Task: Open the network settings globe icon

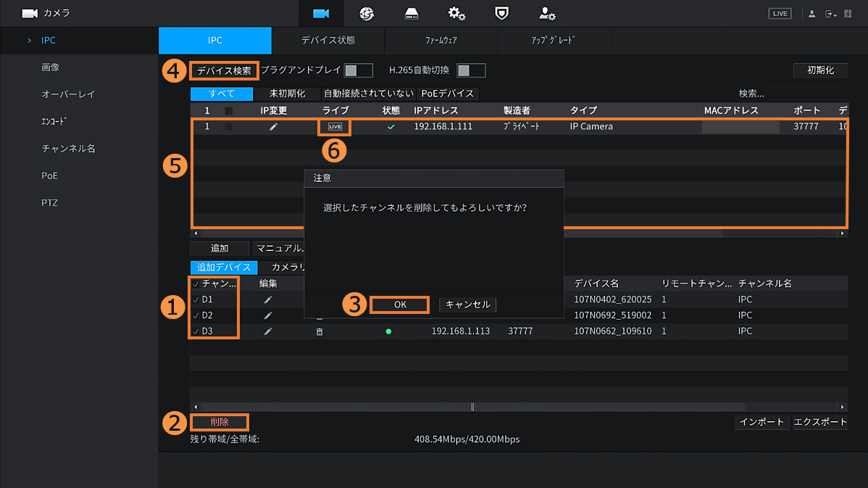Action: tap(367, 13)
